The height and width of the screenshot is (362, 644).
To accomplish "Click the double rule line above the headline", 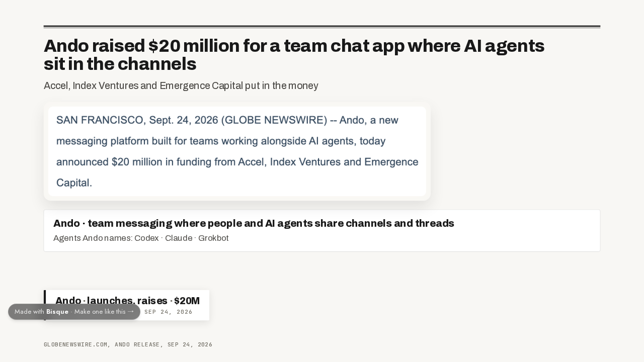I will [322, 27].
